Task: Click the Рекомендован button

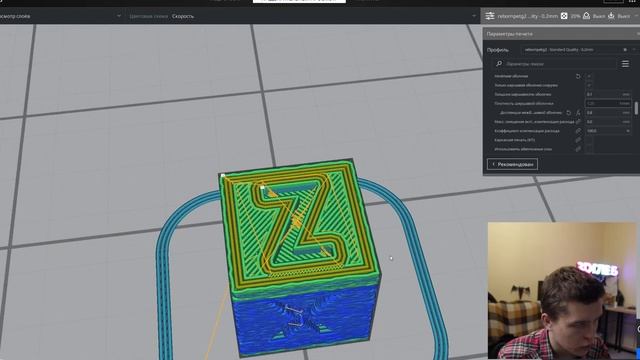Action: point(512,164)
